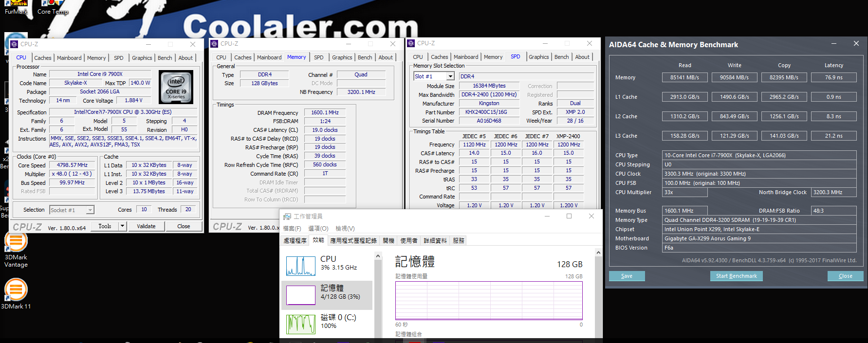Select Disk 0 (C:) graph in Task Manager

[x=301, y=324]
